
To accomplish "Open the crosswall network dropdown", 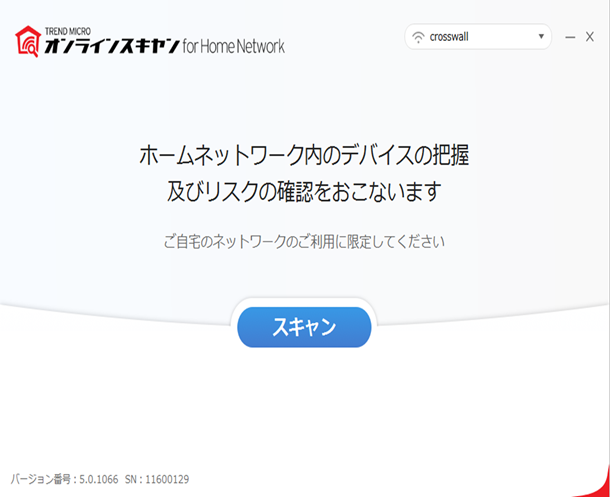I will click(x=478, y=37).
